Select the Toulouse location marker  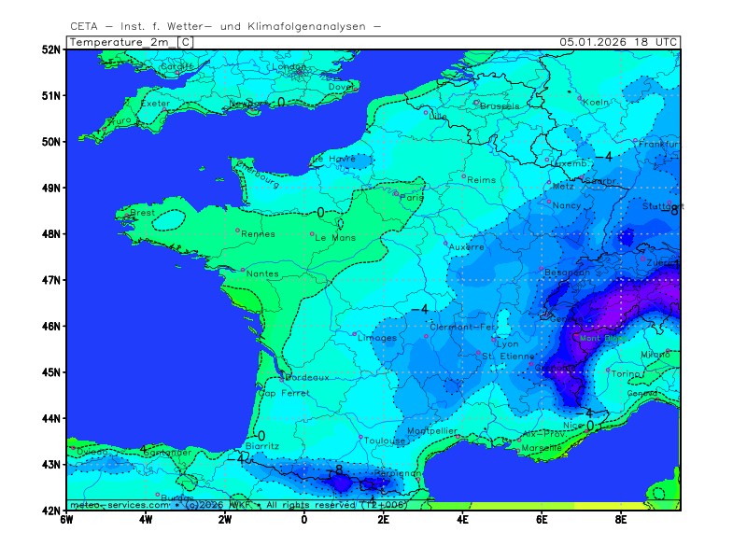coord(360,437)
